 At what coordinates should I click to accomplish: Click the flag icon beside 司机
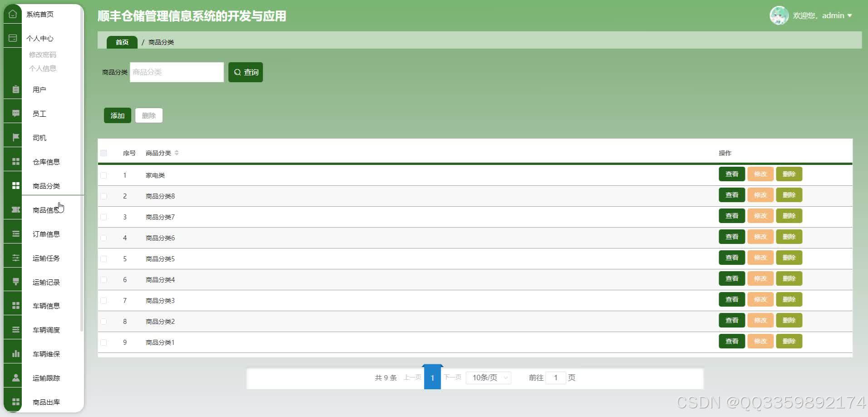(x=16, y=138)
